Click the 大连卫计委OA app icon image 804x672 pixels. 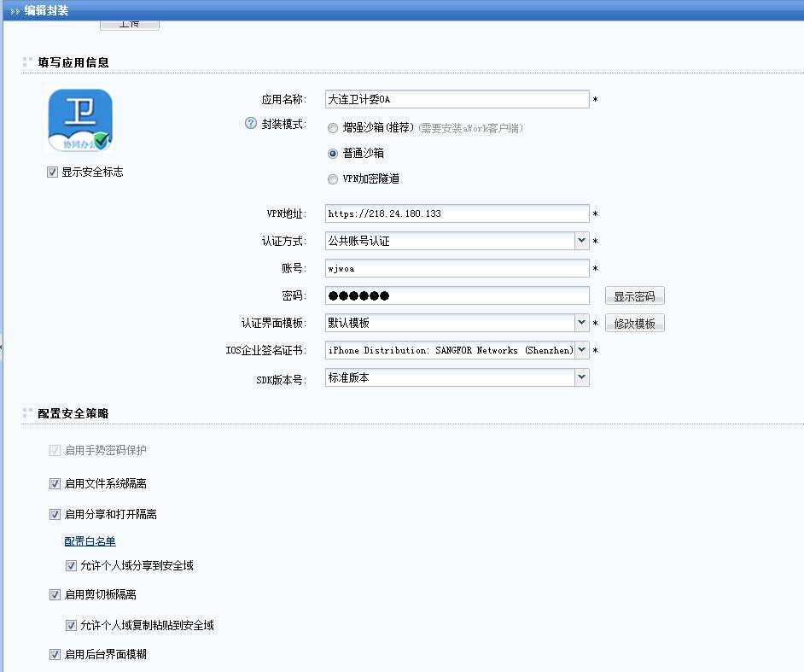(79, 120)
